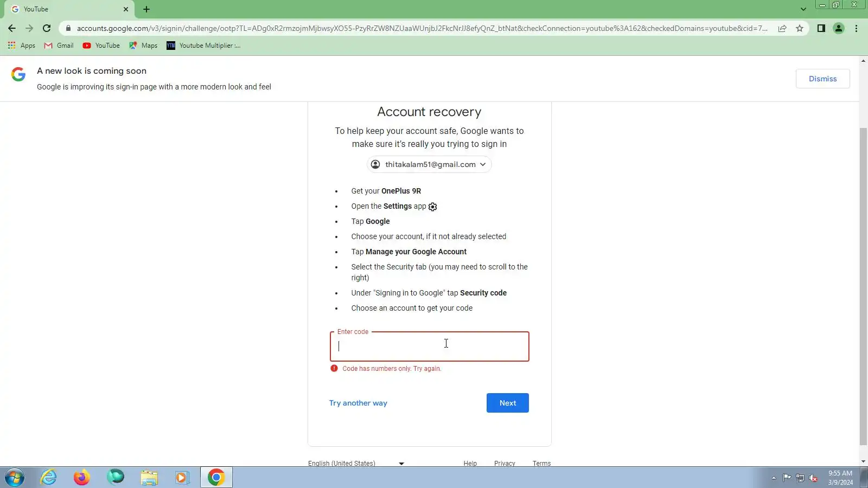
Task: Click the muted volume tray icon
Action: tap(813, 478)
